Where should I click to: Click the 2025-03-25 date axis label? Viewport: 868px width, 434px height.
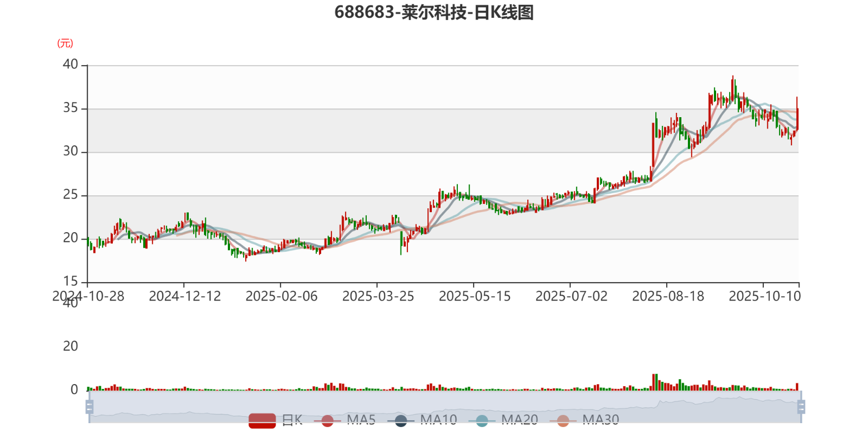point(378,296)
